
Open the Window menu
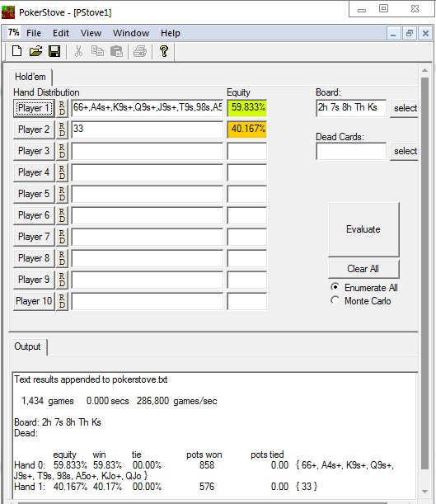coord(131,33)
